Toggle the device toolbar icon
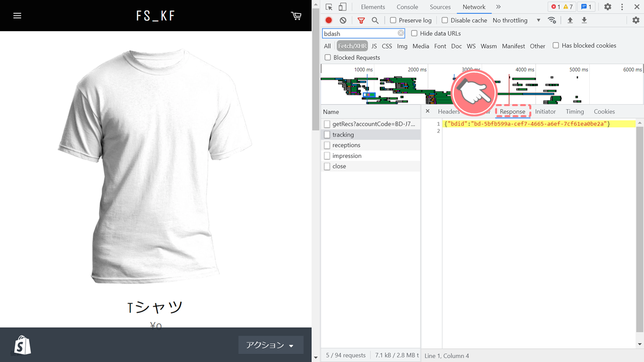The height and width of the screenshot is (362, 644). click(x=342, y=7)
